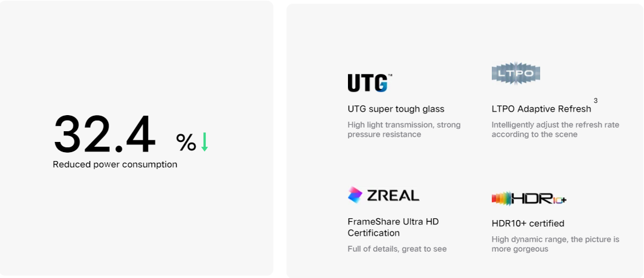Click High dynamic range description text
Image resolution: width=644 pixels, height=278 pixels.
pyautogui.click(x=555, y=245)
